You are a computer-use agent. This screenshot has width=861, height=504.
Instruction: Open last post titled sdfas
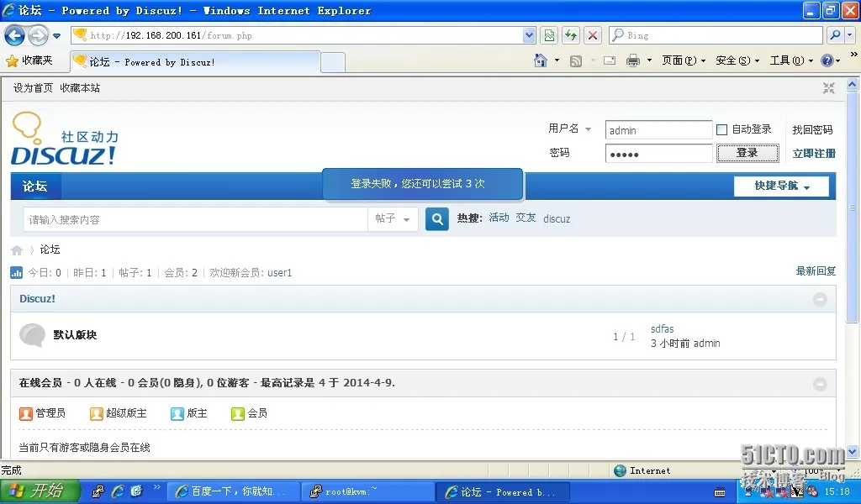[x=663, y=328]
